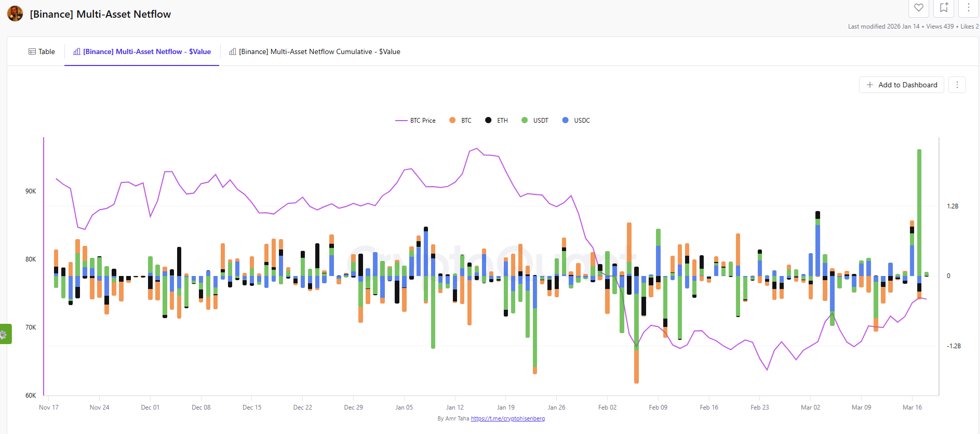
Task: Select the Multi-Asset Netflow $Value tab
Action: point(142,51)
